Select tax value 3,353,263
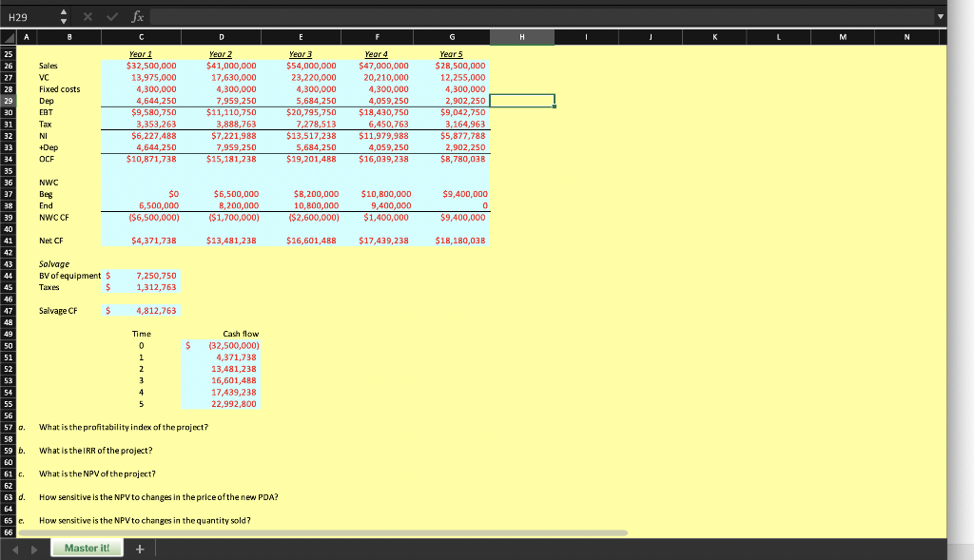Image resolution: width=974 pixels, height=560 pixels. tap(156, 125)
